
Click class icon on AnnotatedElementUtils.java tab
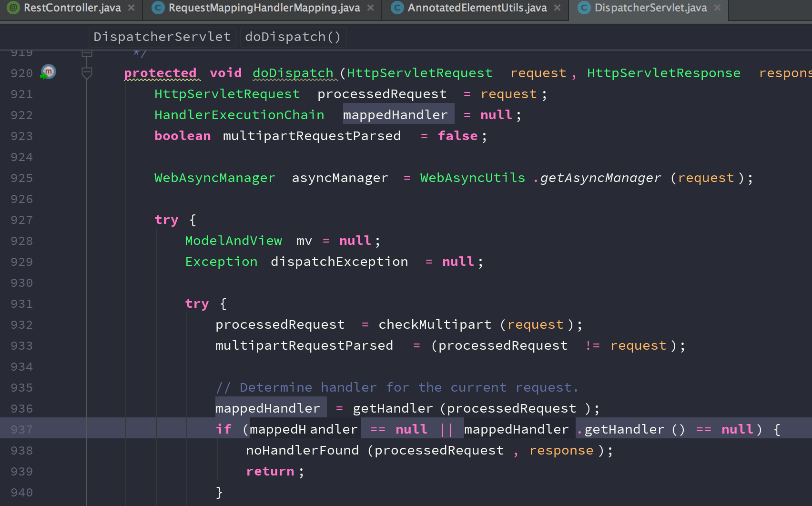coord(397,8)
